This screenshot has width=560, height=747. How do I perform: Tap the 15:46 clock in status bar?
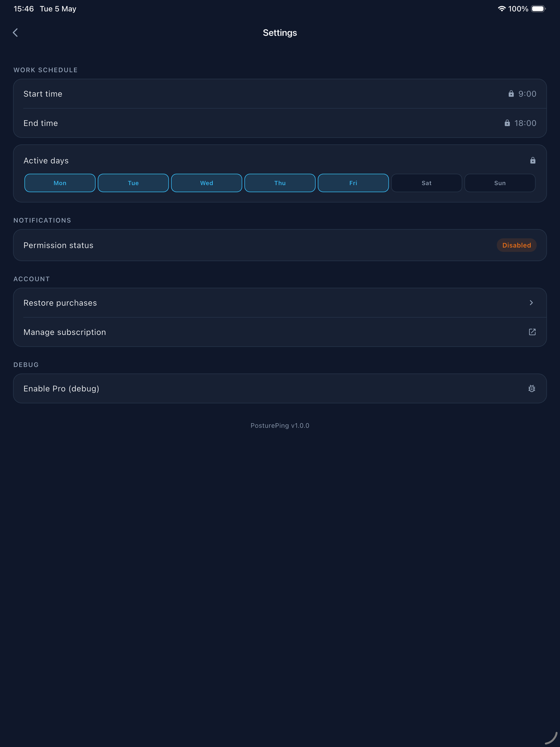24,9
